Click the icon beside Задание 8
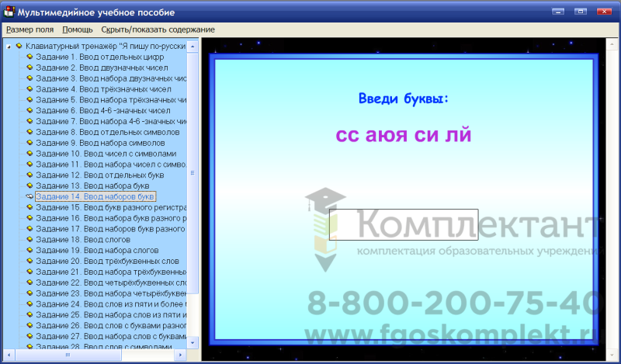This screenshot has width=621, height=364. [29, 131]
